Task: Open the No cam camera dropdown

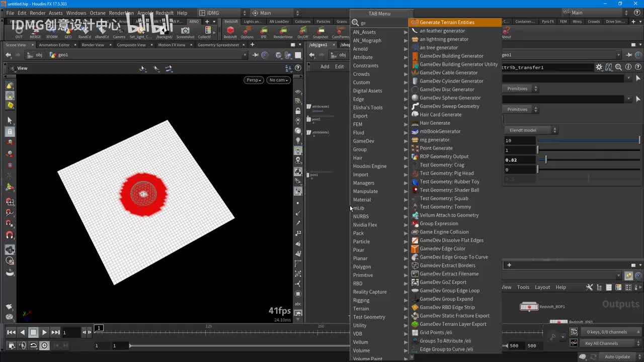Action: (278, 80)
